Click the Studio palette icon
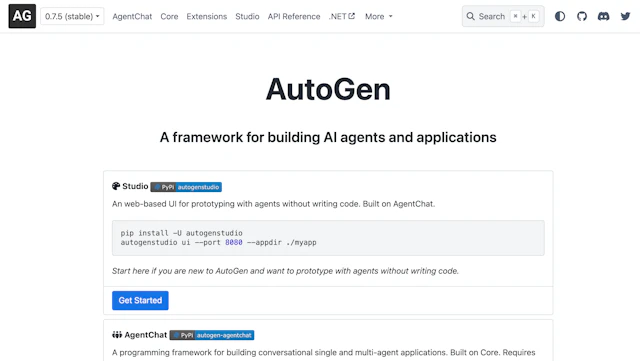 pyautogui.click(x=116, y=186)
